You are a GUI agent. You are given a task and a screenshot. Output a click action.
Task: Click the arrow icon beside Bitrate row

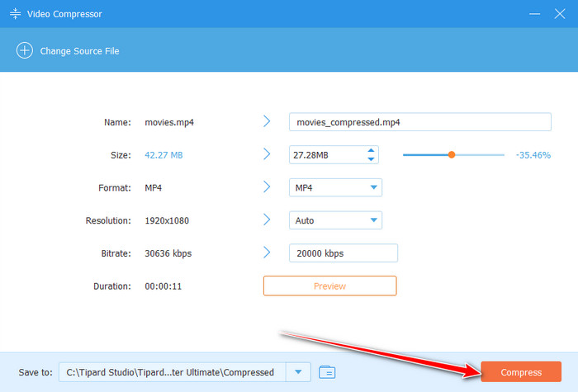267,253
